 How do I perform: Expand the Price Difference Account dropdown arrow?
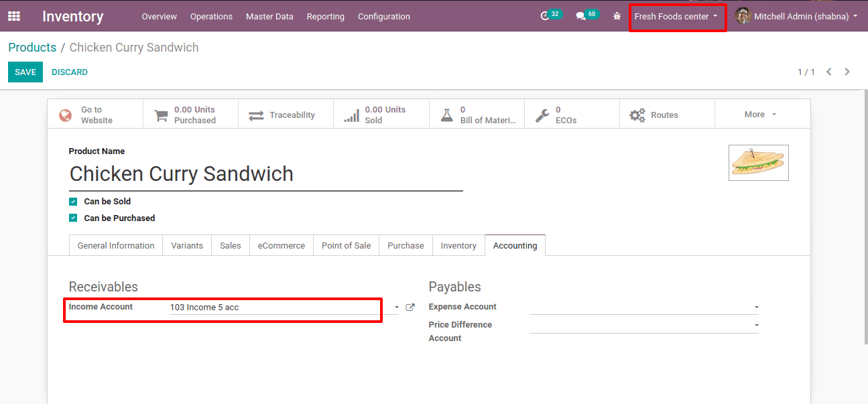pyautogui.click(x=756, y=325)
